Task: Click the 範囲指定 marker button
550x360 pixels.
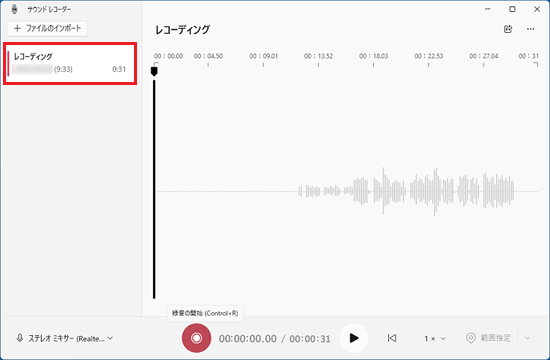Action: click(488, 338)
